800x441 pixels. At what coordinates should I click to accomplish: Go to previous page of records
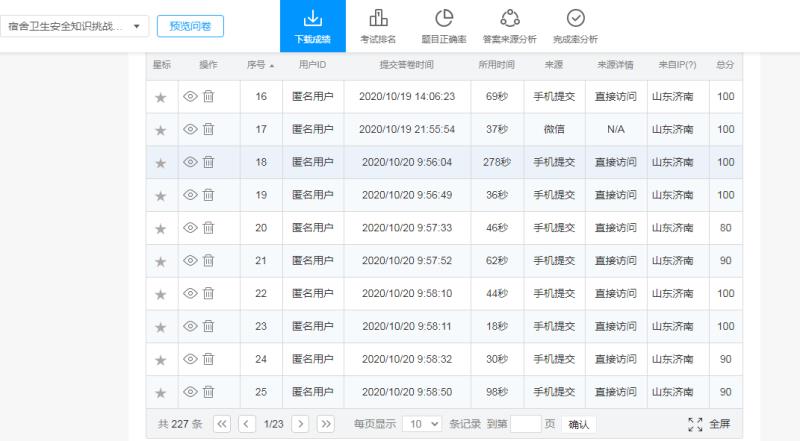246,424
